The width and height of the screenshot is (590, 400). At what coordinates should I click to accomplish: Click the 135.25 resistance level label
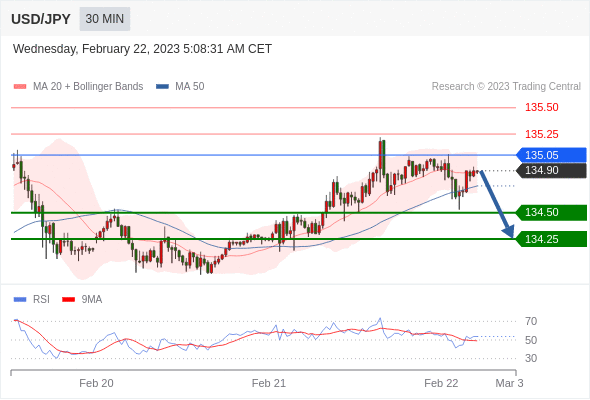[x=542, y=134]
